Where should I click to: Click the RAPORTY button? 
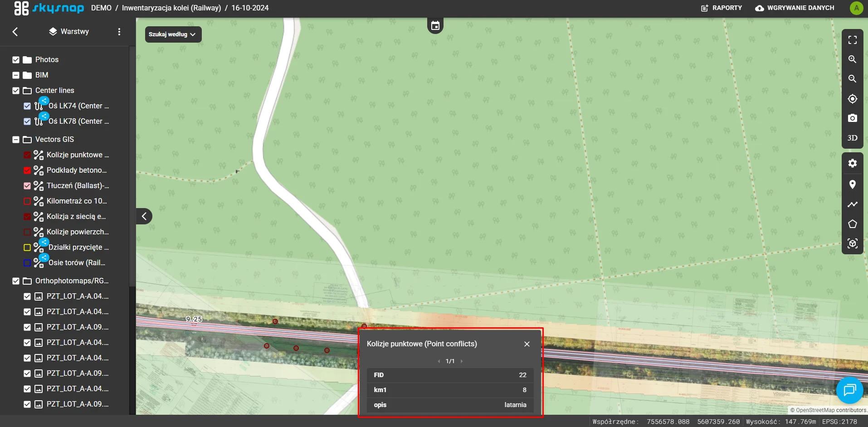pos(722,8)
